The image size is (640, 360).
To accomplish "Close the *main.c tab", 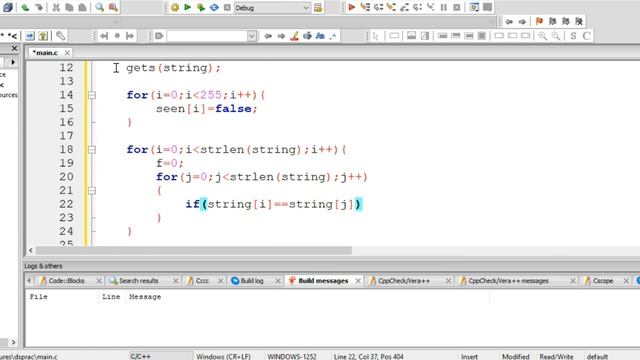I will click(67, 53).
